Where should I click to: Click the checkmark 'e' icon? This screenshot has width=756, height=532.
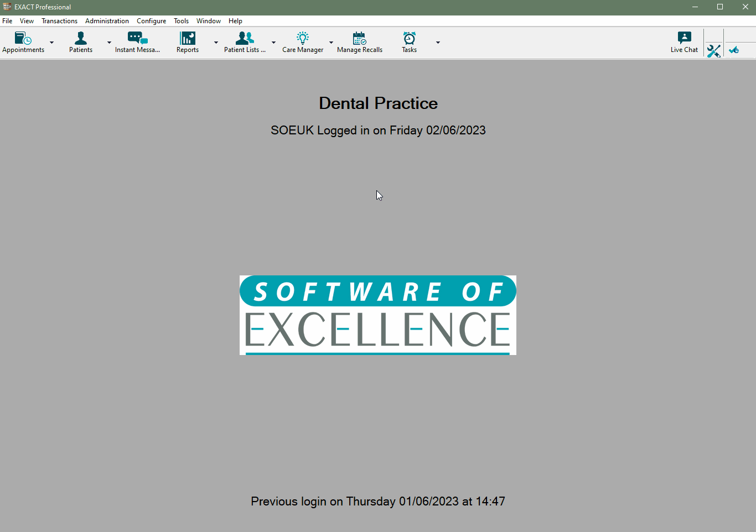tap(734, 50)
